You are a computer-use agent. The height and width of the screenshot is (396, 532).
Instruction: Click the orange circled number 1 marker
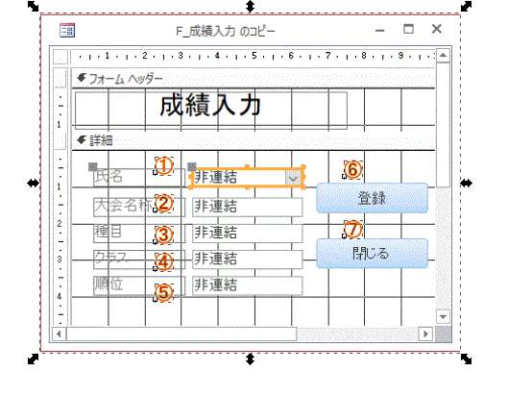[164, 165]
